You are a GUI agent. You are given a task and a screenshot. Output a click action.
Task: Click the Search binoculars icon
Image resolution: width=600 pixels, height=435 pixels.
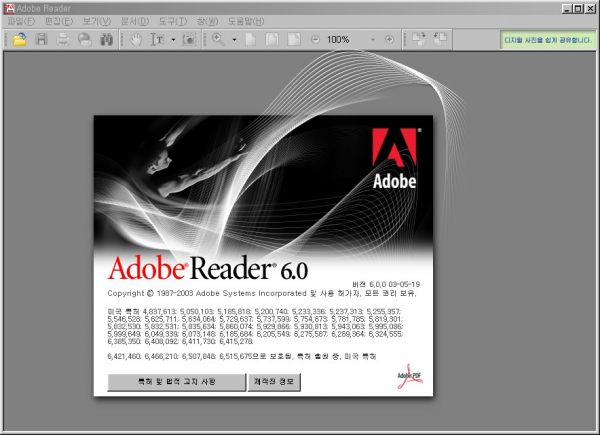click(x=106, y=39)
